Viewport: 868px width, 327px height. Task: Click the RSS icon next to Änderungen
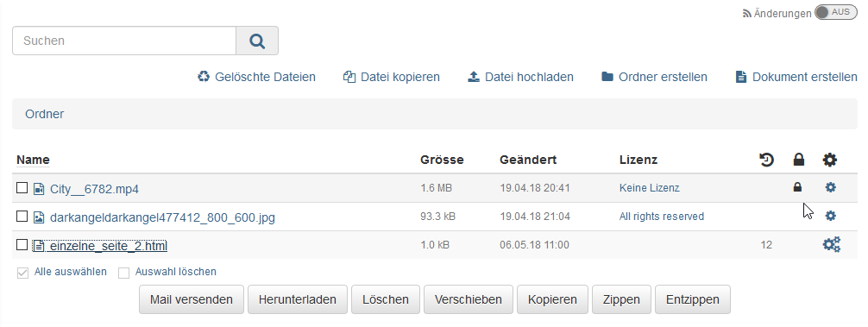pos(746,13)
